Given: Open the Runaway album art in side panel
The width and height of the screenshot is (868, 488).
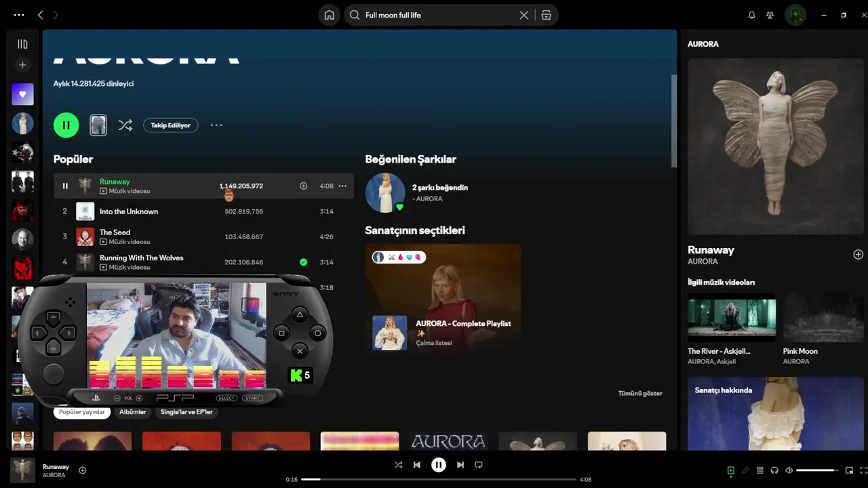Looking at the screenshot, I should click(x=776, y=146).
